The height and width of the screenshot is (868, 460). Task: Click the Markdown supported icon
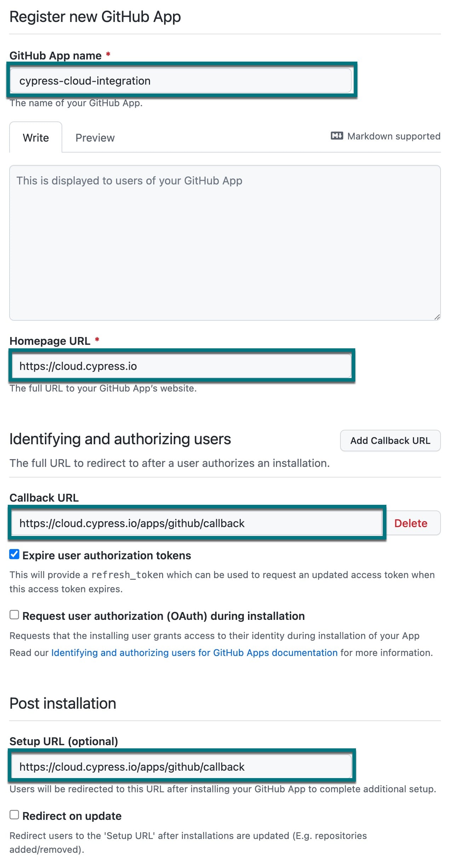click(336, 136)
